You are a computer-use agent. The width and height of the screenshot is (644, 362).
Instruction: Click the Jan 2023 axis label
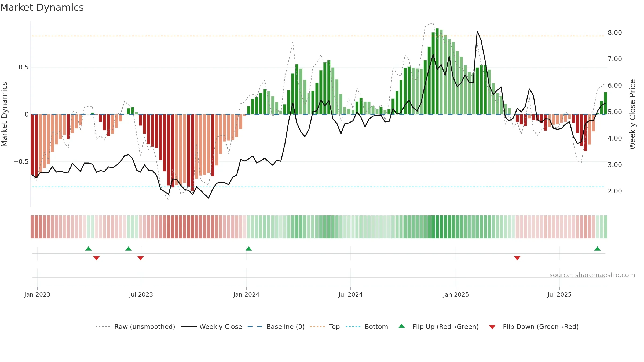pyautogui.click(x=37, y=294)
